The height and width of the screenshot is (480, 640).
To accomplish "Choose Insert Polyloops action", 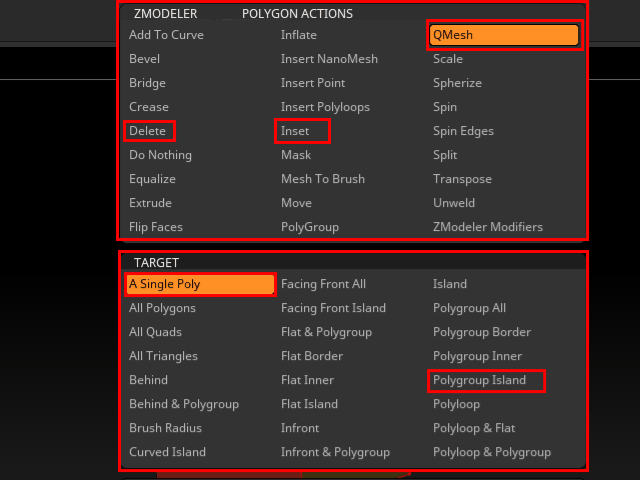I will click(x=325, y=107).
